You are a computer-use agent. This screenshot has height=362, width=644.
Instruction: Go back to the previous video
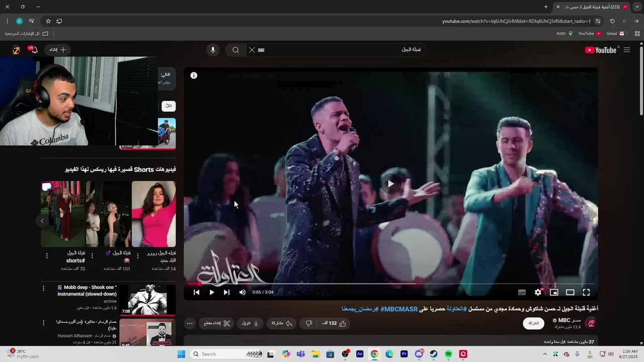click(x=197, y=292)
